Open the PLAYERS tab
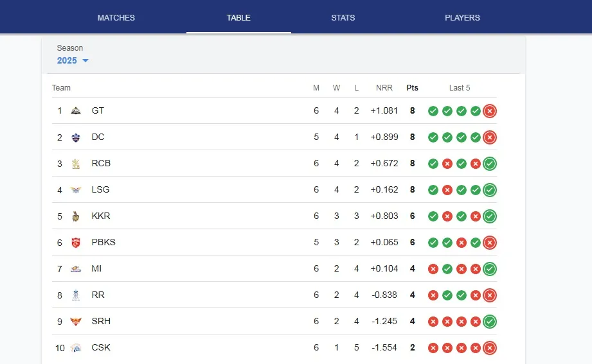592x364 pixels. tap(462, 17)
